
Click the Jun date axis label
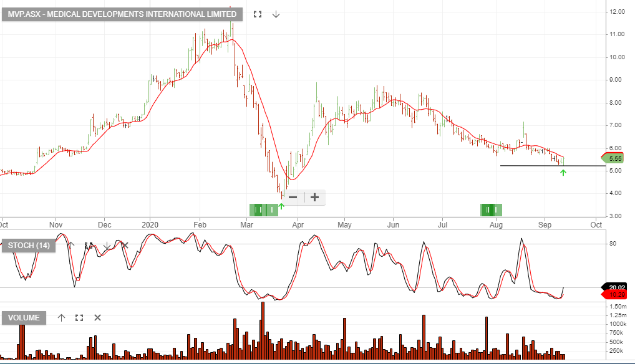[x=393, y=225]
